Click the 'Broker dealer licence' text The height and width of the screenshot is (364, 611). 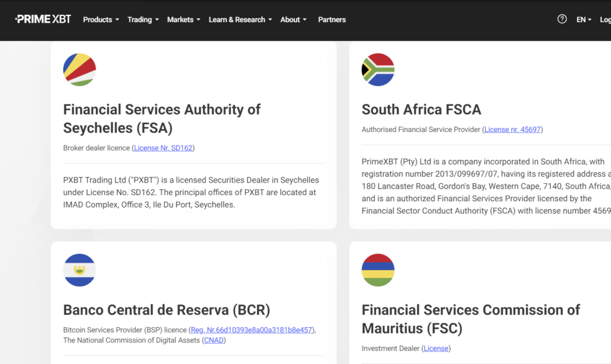[97, 148]
